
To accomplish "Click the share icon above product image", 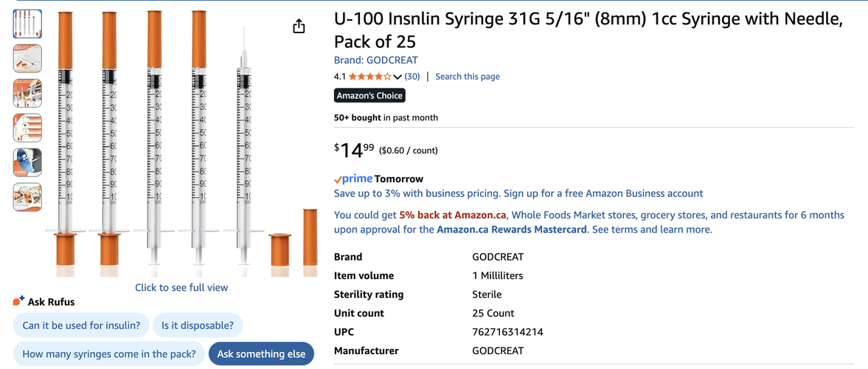I will click(x=299, y=26).
